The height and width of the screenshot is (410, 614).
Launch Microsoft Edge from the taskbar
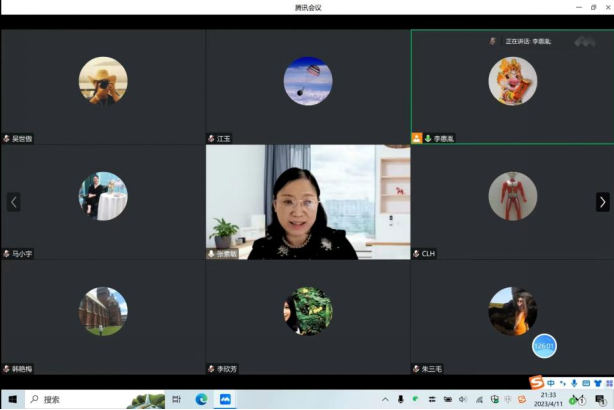201,399
